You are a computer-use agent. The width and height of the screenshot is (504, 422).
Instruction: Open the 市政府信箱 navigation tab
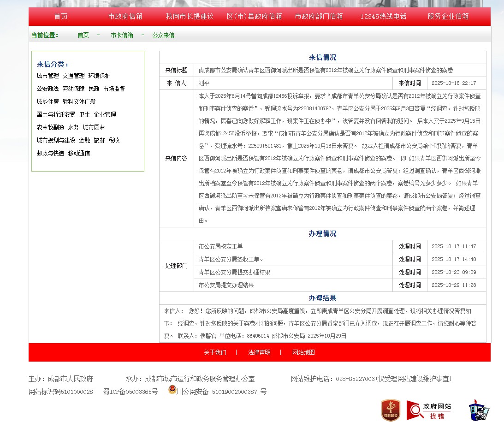[x=125, y=17]
